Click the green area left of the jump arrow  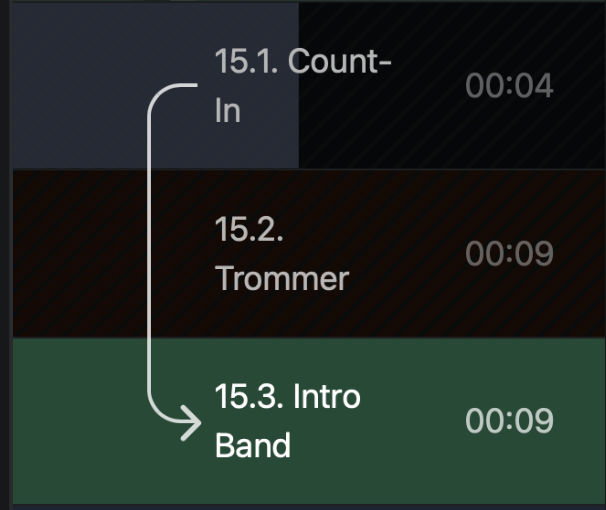79,420
